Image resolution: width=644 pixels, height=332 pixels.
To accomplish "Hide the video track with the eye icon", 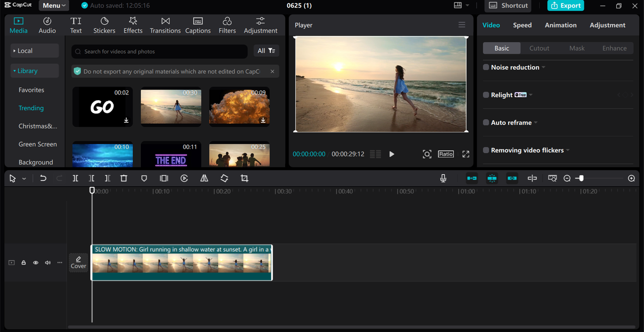I will [35, 262].
